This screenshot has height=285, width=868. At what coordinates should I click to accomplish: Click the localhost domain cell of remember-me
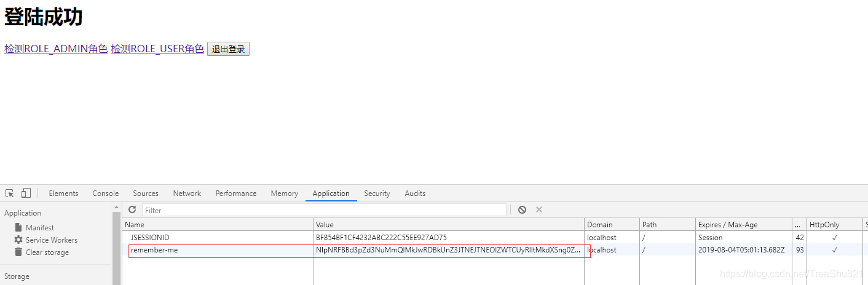tap(612, 250)
